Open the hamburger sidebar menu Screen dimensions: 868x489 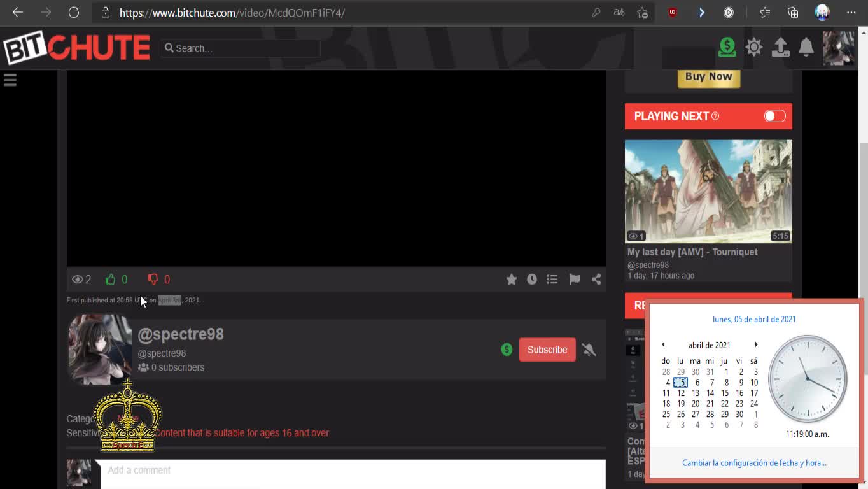[10, 80]
